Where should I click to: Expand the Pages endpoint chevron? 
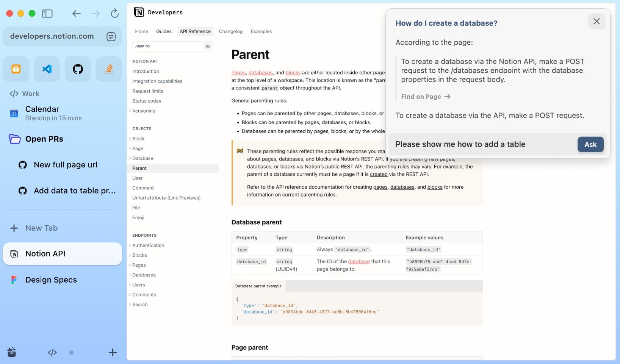[x=130, y=265]
